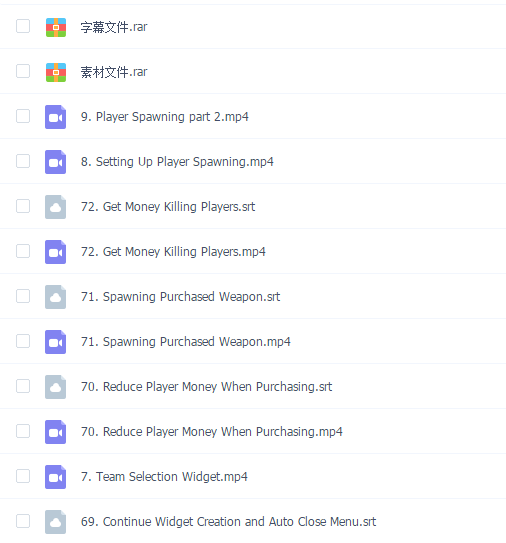The image size is (506, 543).
Task: Check the box for 72. Get Money Killing Players.mp4
Action: pyautogui.click(x=23, y=251)
